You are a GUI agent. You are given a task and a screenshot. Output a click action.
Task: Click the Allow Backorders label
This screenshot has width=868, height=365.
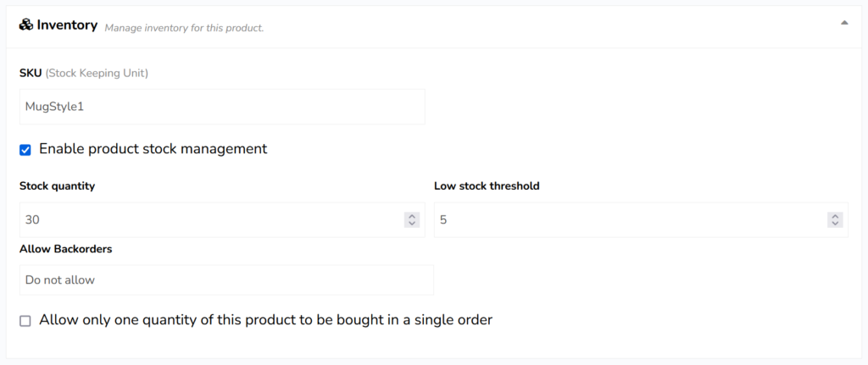(66, 249)
